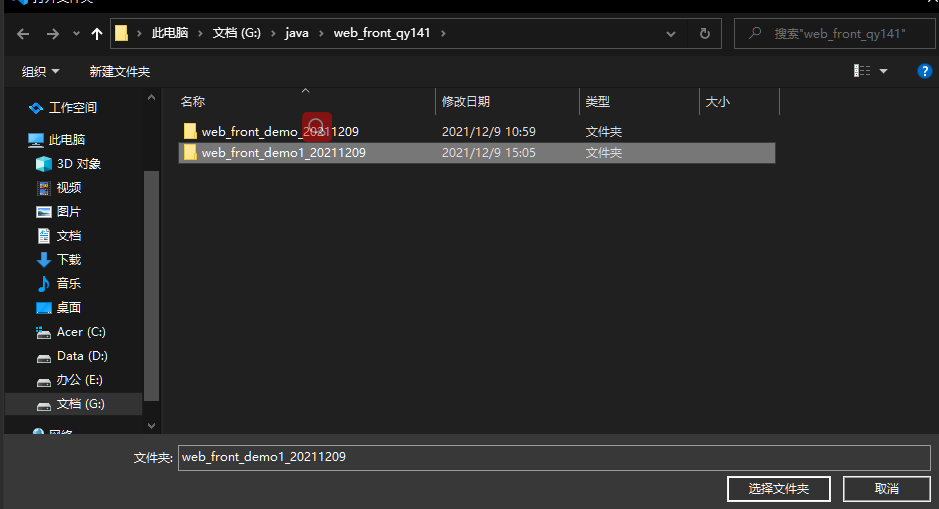
Task: Select 工作空间 in the sidebar
Action: pyautogui.click(x=72, y=108)
